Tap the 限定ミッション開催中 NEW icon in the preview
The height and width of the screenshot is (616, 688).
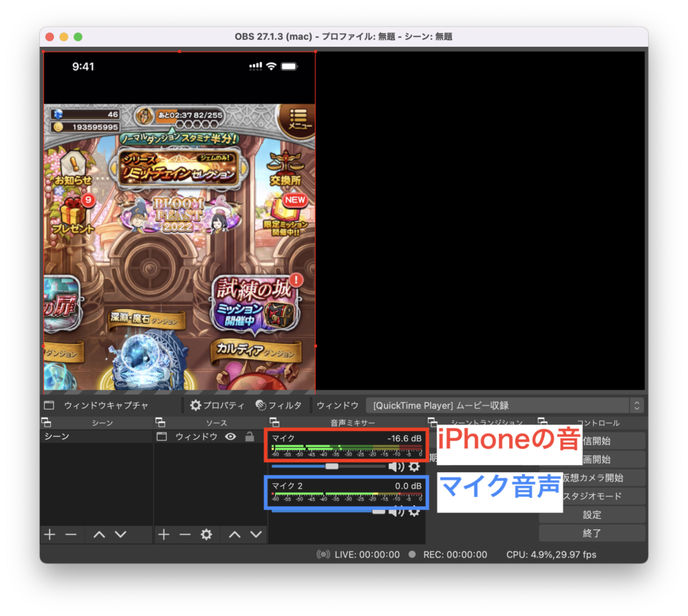pos(286,215)
